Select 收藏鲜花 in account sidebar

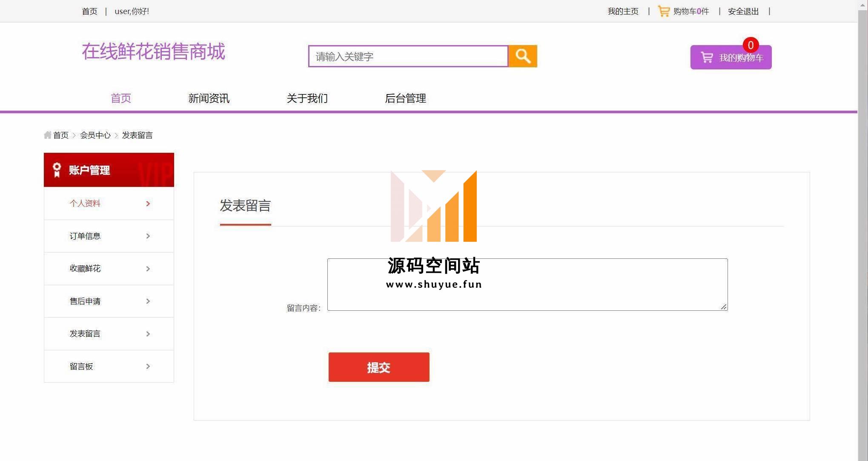tap(109, 269)
